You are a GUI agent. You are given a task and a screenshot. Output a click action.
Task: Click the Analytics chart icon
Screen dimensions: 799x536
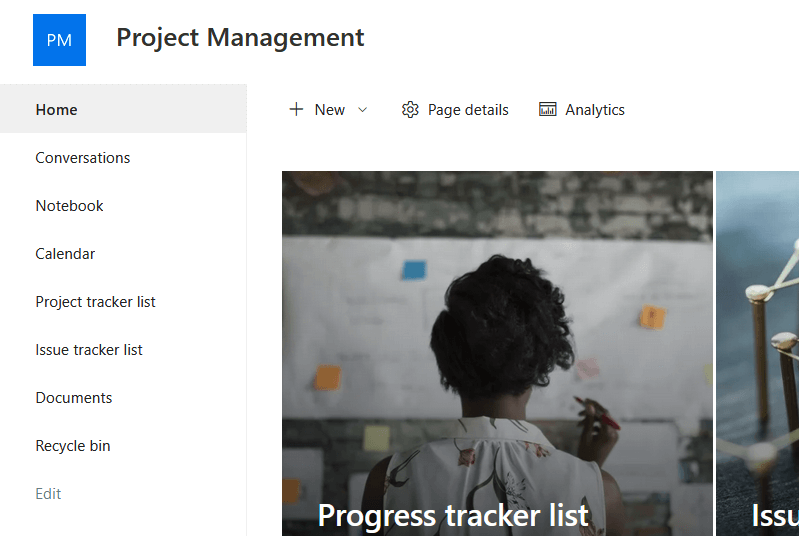tap(547, 109)
